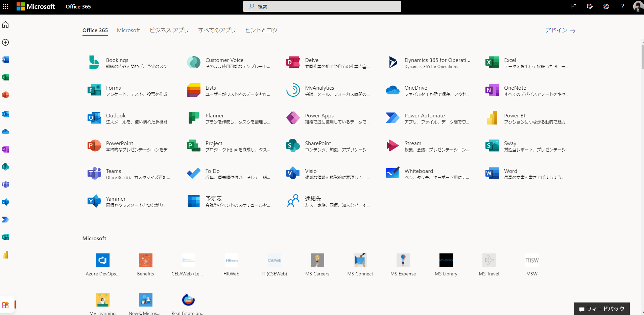
Task: Switch to the ヒントとコツ tab
Action: click(x=261, y=30)
